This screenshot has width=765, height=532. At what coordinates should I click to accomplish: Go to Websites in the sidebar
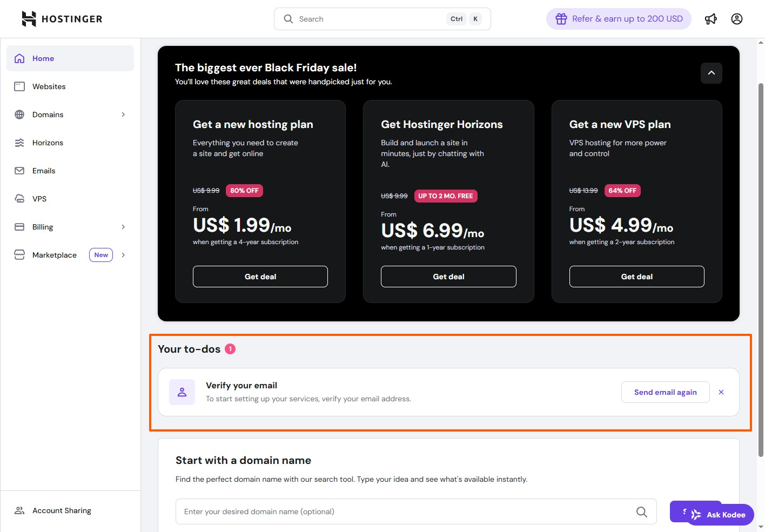[x=49, y=86]
